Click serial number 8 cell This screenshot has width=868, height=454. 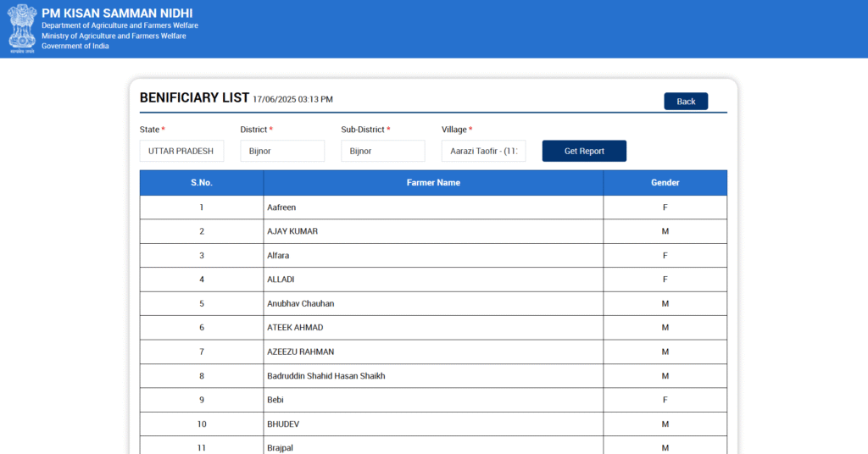coord(202,376)
